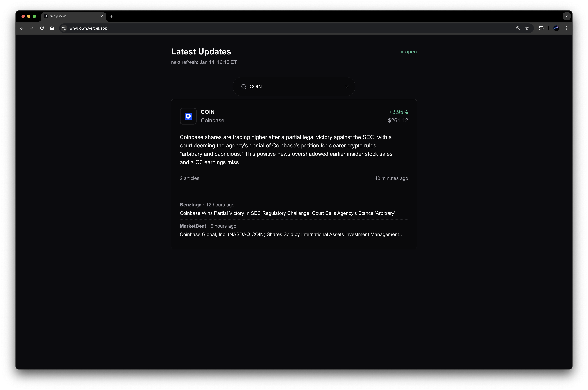Image resolution: width=588 pixels, height=390 pixels.
Task: Click the address bar URL
Action: [x=88, y=28]
